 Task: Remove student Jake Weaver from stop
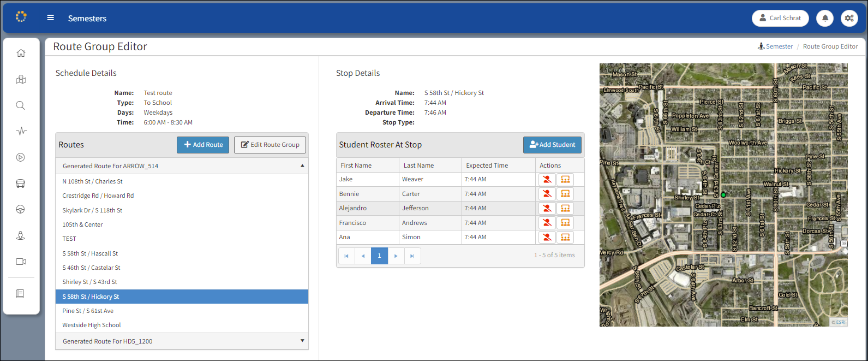pyautogui.click(x=547, y=179)
